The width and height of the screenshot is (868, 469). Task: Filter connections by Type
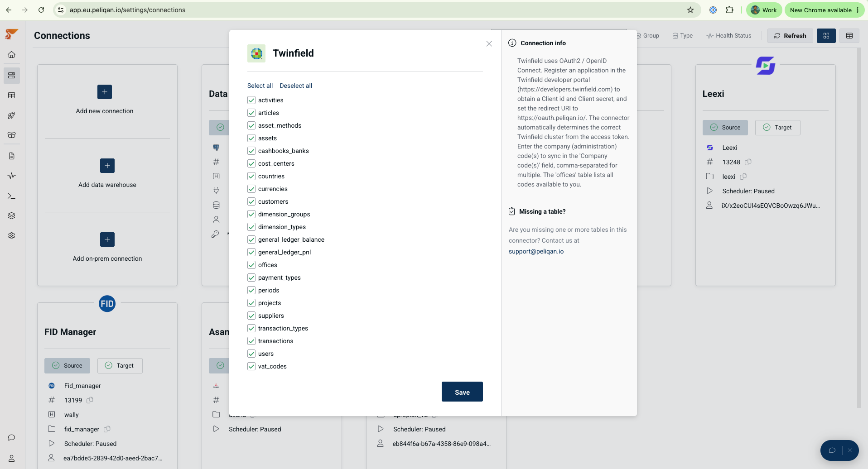coord(682,36)
